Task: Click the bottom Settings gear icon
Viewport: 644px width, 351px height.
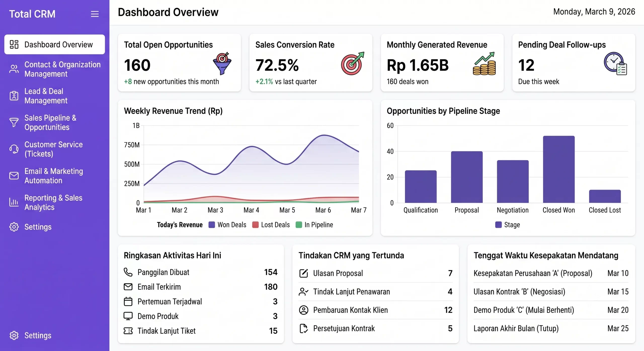Action: pyautogui.click(x=14, y=335)
